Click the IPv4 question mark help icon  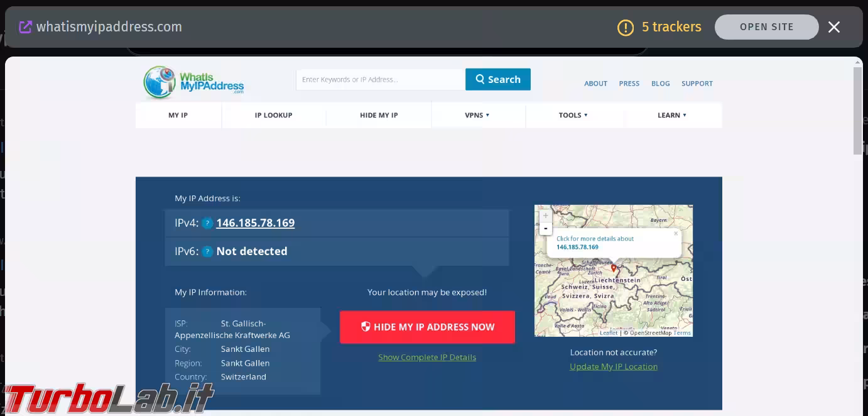click(x=207, y=223)
